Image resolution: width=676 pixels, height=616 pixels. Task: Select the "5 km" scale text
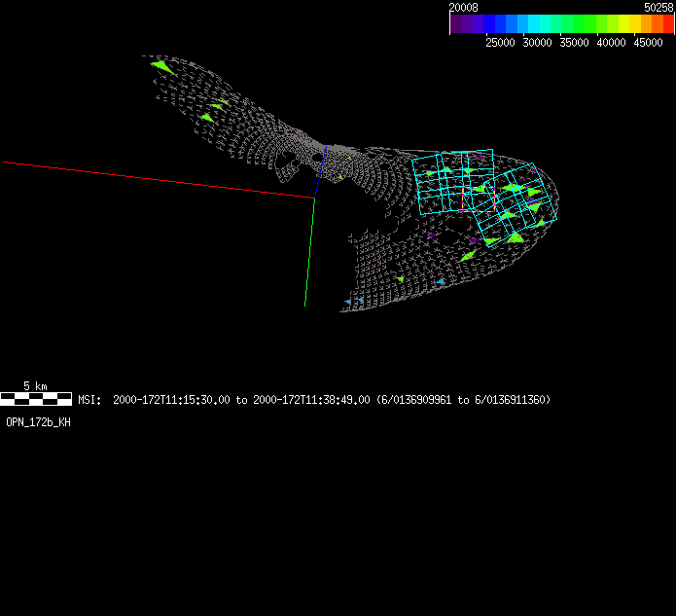(35, 386)
